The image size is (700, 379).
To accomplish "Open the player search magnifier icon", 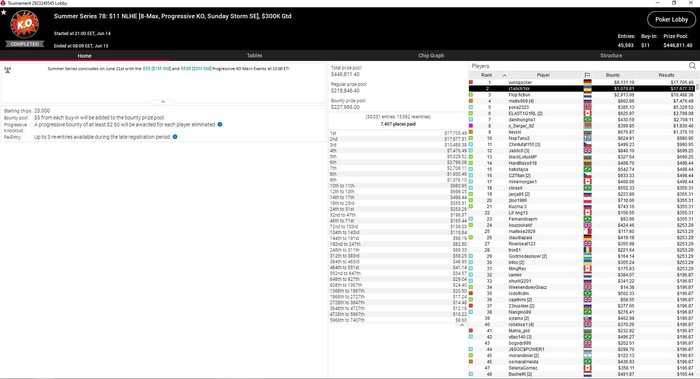I will (x=692, y=66).
